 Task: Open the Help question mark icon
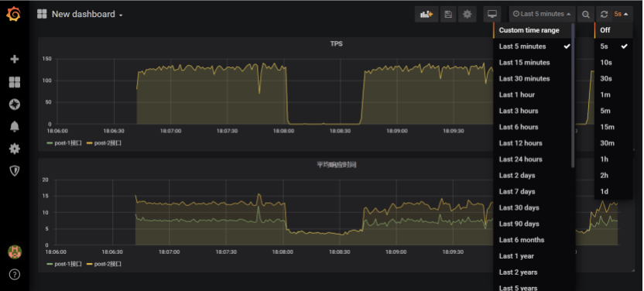click(15, 275)
